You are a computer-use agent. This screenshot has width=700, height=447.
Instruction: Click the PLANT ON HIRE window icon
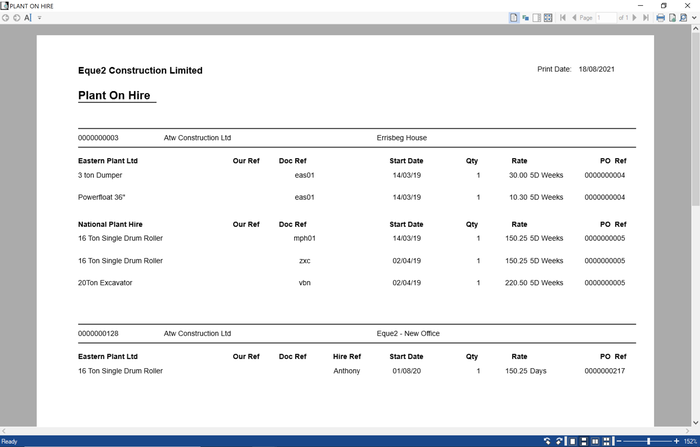point(4,5)
